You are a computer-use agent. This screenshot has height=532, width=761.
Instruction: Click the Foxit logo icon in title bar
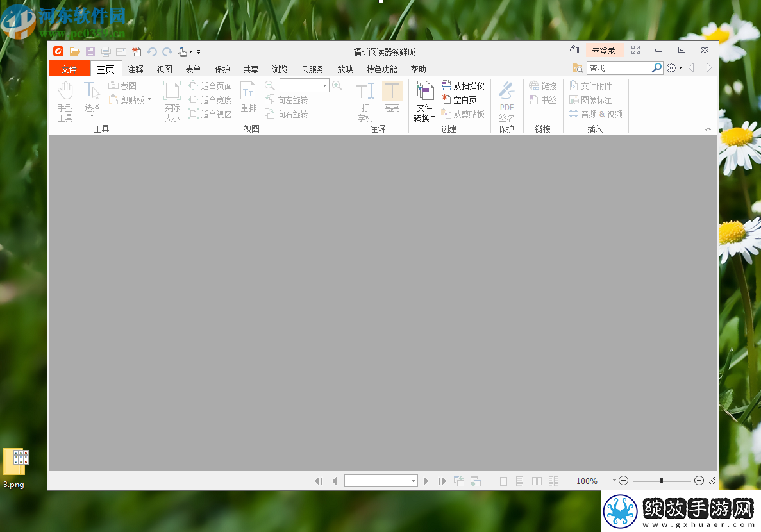pyautogui.click(x=58, y=51)
